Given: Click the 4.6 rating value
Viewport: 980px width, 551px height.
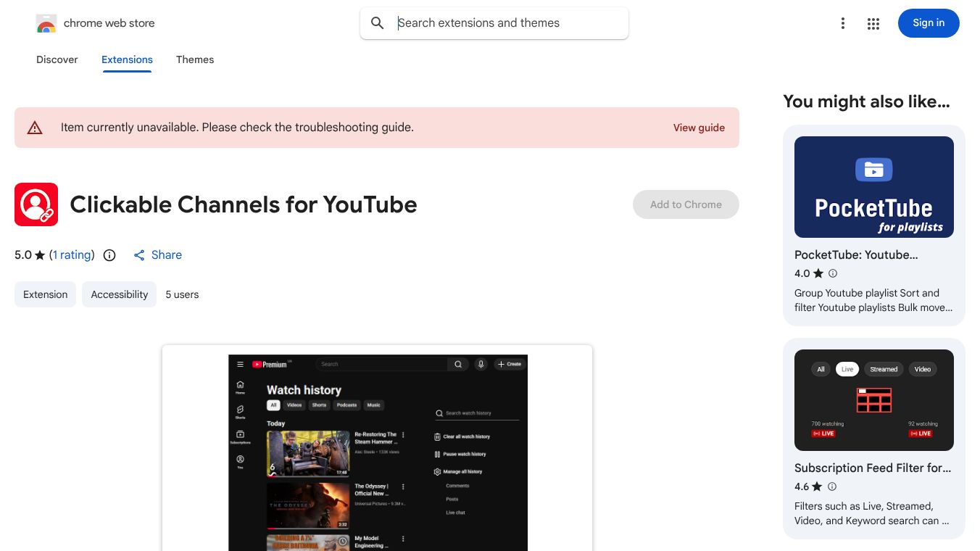Looking at the screenshot, I should tap(802, 486).
